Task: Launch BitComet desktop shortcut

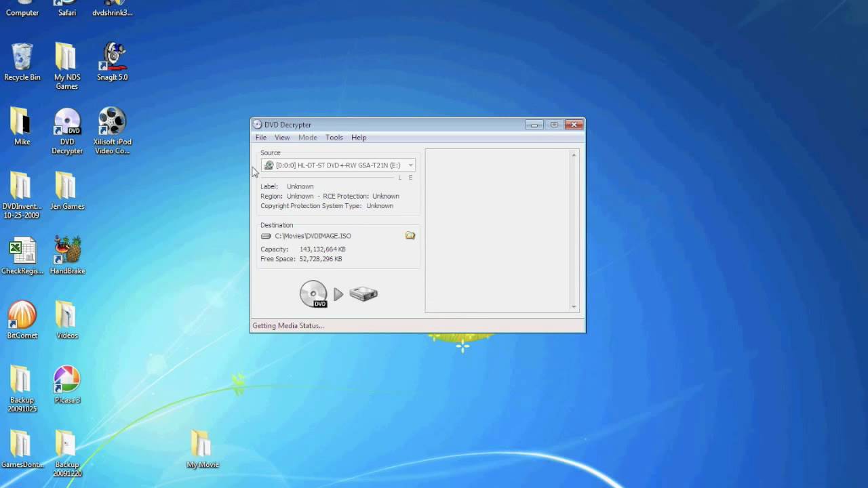Action: (x=22, y=321)
